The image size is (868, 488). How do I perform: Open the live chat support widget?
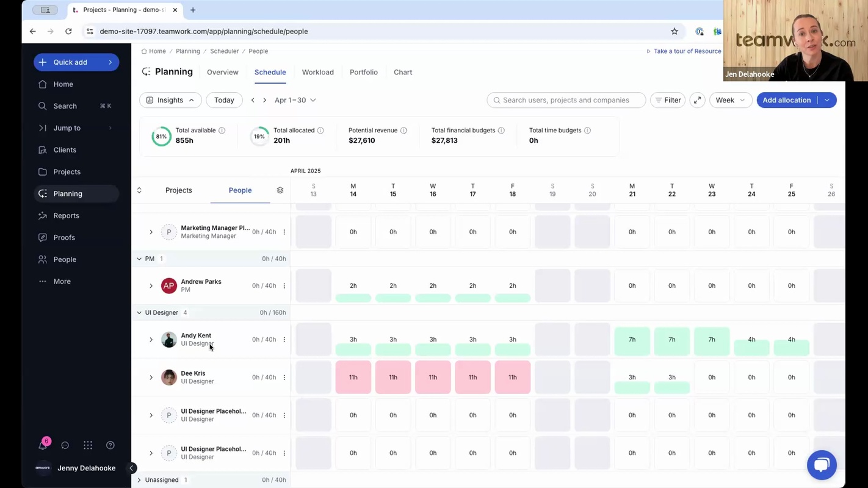click(x=821, y=465)
